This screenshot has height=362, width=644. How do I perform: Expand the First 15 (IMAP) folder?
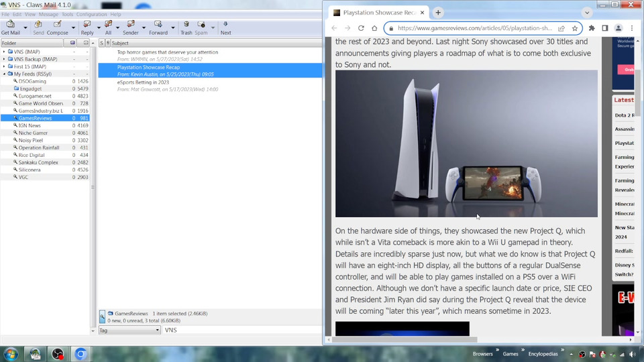(x=4, y=66)
